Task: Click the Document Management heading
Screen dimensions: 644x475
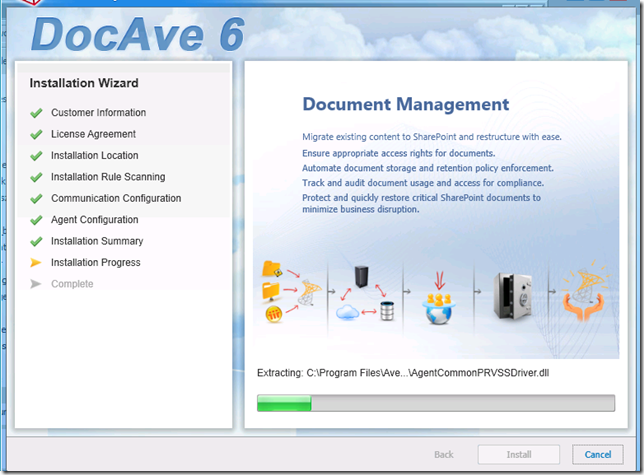Action: tap(406, 104)
